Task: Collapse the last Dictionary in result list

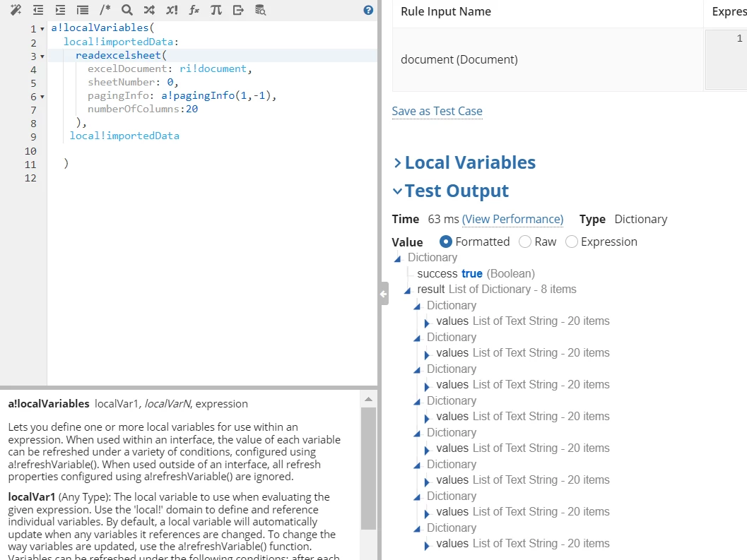Action: (417, 529)
